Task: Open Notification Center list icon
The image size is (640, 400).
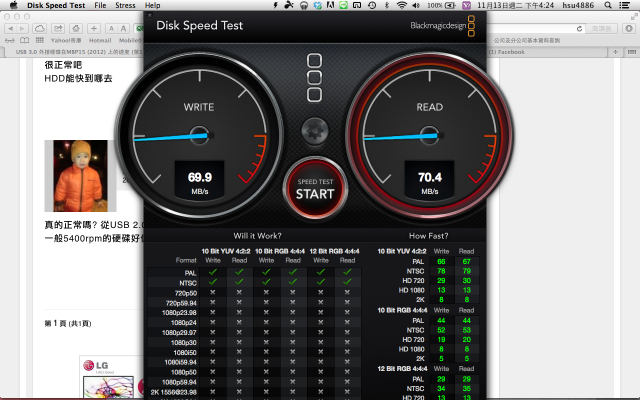Action: point(624,5)
